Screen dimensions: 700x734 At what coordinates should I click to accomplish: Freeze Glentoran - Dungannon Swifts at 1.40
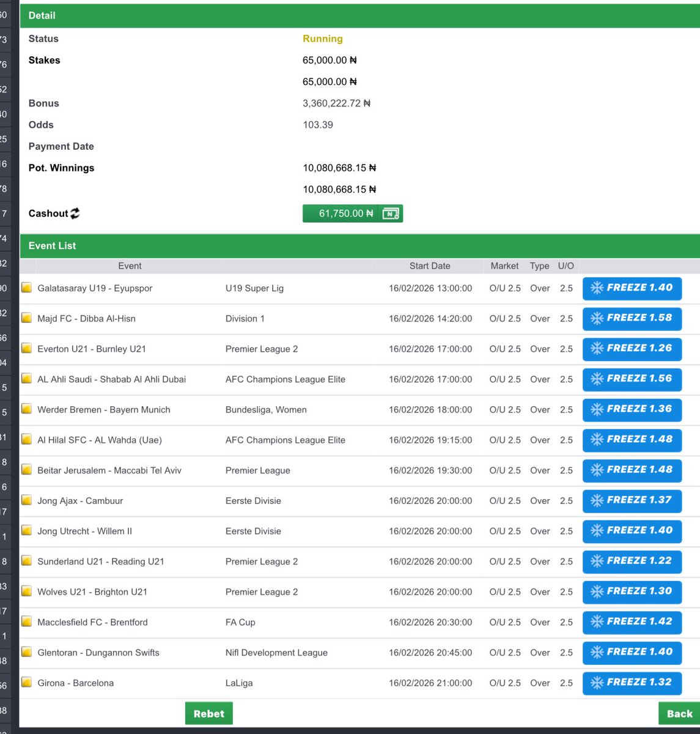tap(632, 653)
